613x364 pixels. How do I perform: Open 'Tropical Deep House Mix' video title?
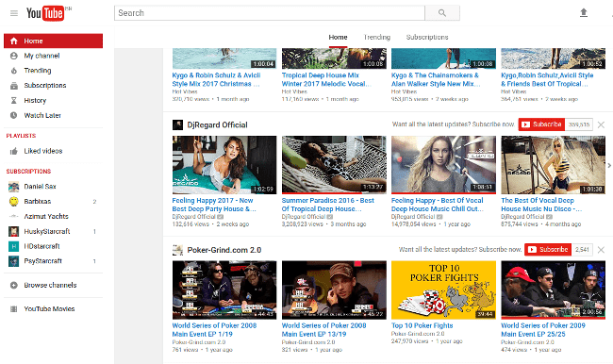point(326,79)
